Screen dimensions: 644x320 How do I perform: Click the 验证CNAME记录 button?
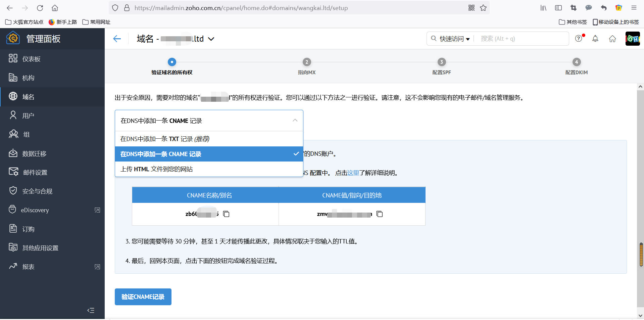(143, 297)
